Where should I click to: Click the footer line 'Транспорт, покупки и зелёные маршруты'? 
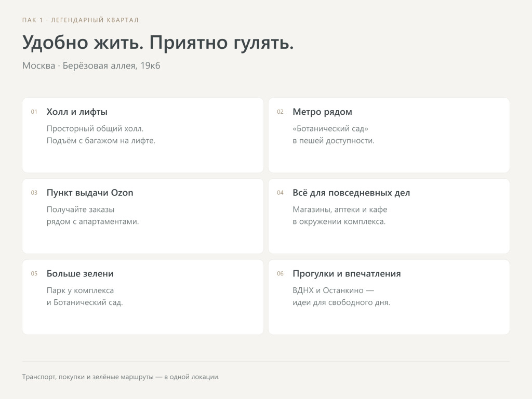pos(88,377)
